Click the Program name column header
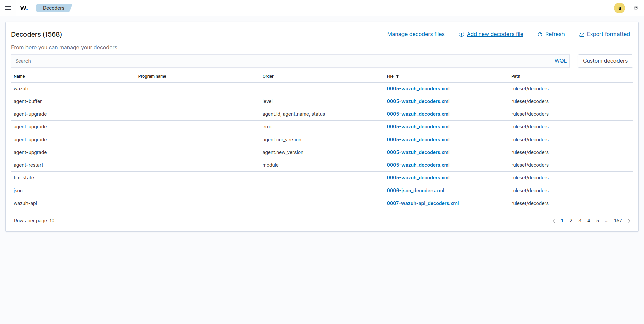 coord(152,76)
